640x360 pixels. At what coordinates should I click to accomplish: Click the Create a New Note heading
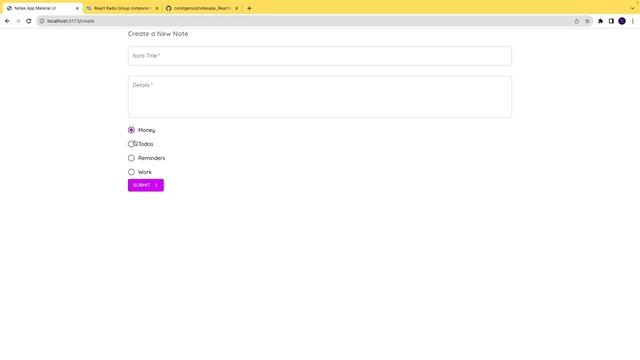pos(158,34)
